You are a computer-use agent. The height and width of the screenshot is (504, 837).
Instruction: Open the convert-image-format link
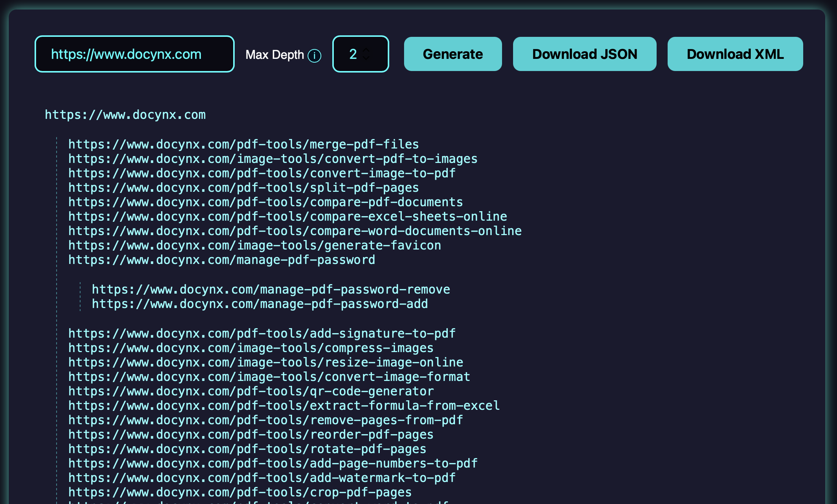pos(269,377)
